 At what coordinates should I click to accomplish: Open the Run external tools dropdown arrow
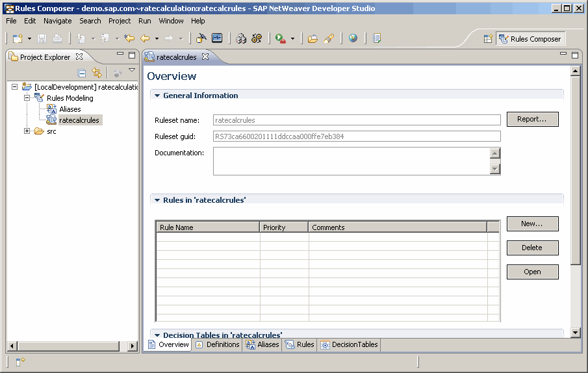point(292,38)
